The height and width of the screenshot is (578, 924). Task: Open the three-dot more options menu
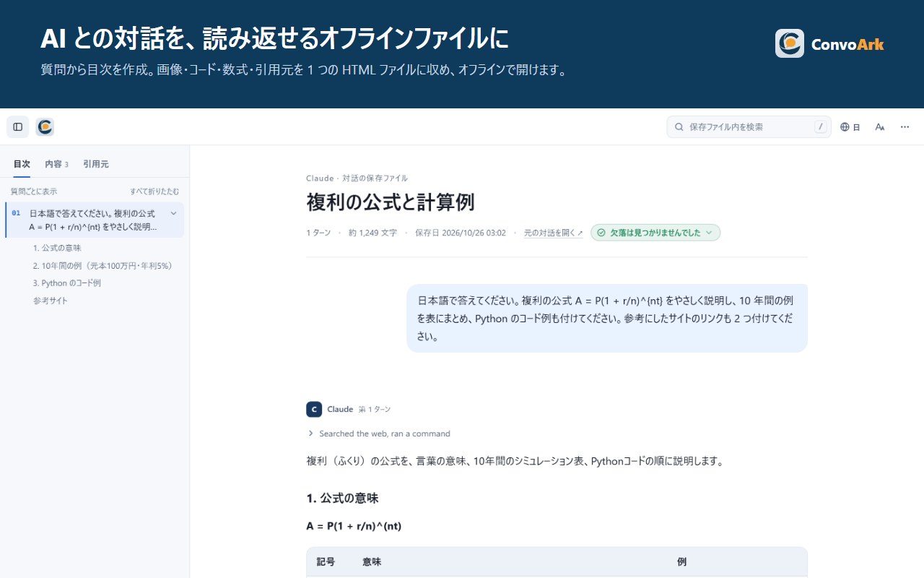pos(905,127)
